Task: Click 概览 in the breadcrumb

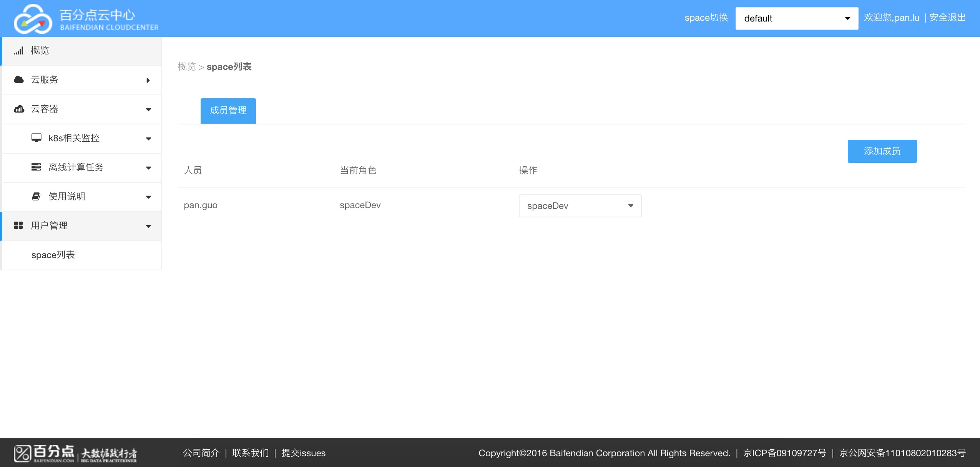Action: point(187,67)
